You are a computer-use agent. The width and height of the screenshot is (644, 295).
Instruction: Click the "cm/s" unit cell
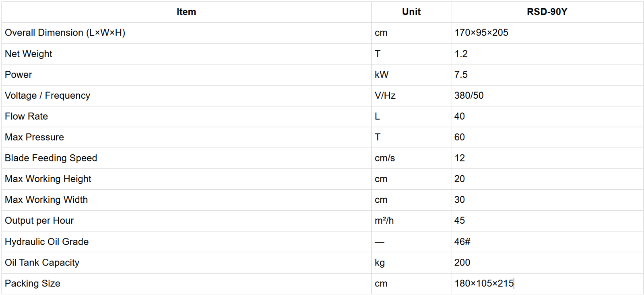(385, 158)
